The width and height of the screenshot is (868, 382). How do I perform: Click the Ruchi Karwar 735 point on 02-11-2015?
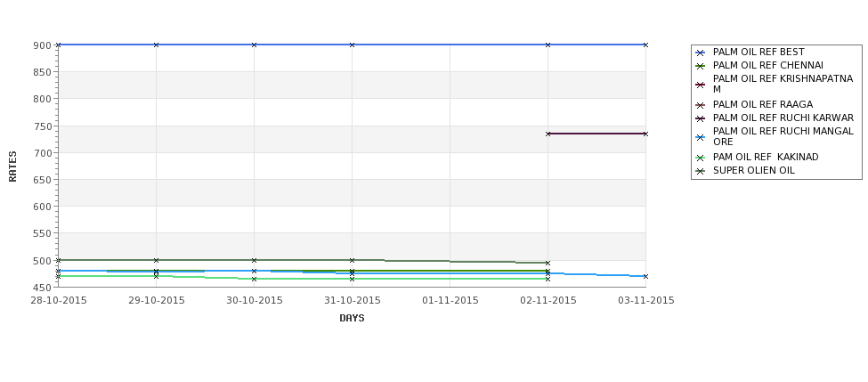point(548,134)
